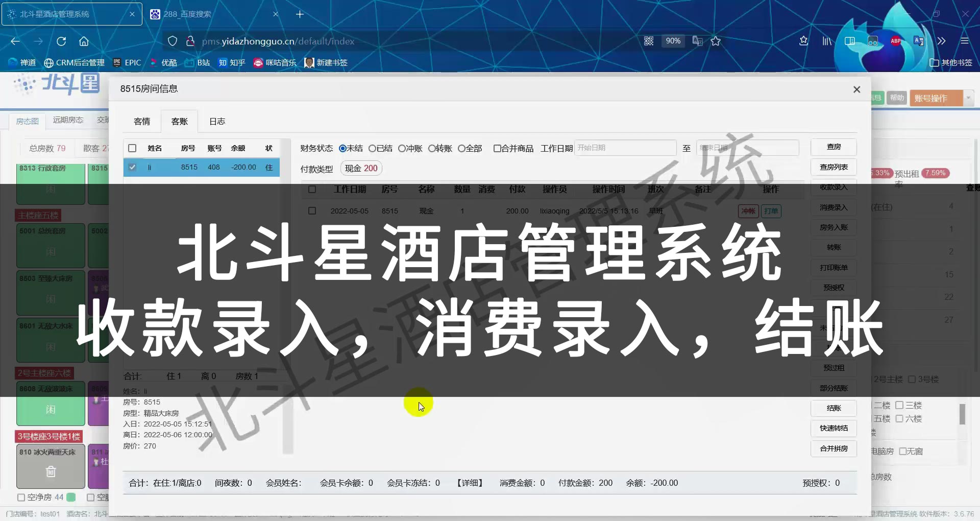Click the browser back arrow

click(15, 41)
